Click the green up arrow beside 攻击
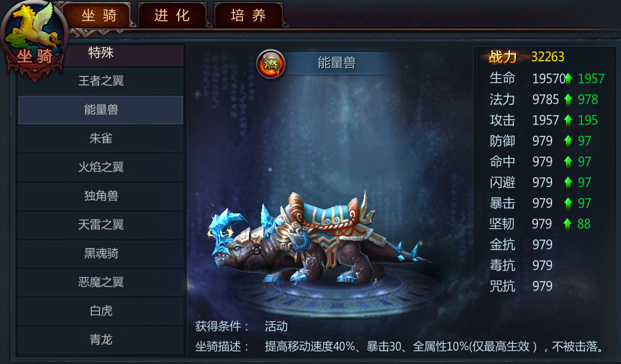The height and width of the screenshot is (364, 621). 568,120
